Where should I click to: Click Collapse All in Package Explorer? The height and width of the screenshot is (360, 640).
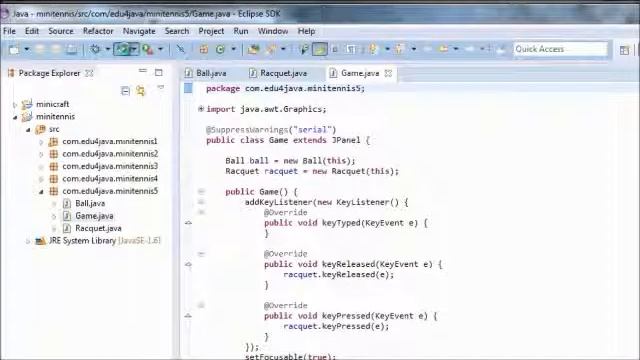click(125, 91)
